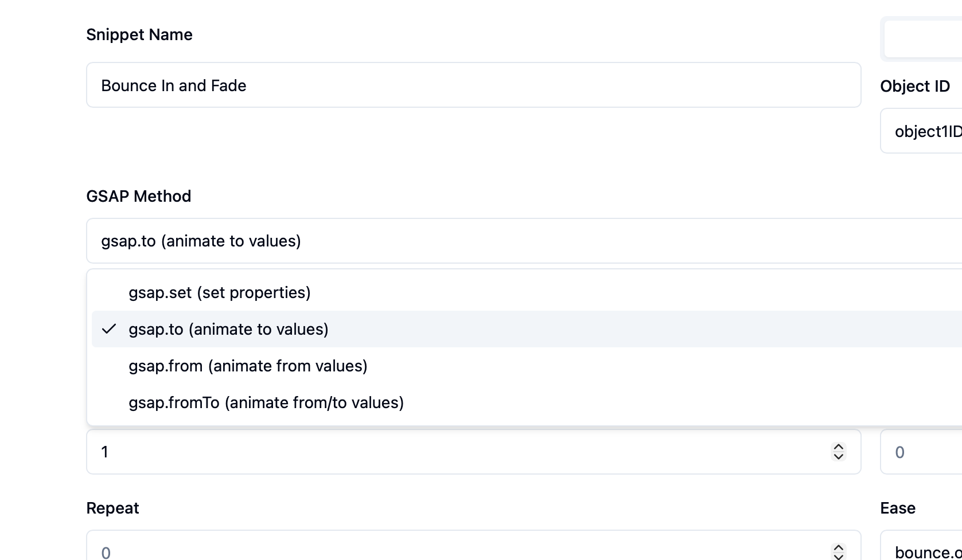Click the Ease field showing bounce
The width and height of the screenshot is (962, 560).
pos(924,552)
